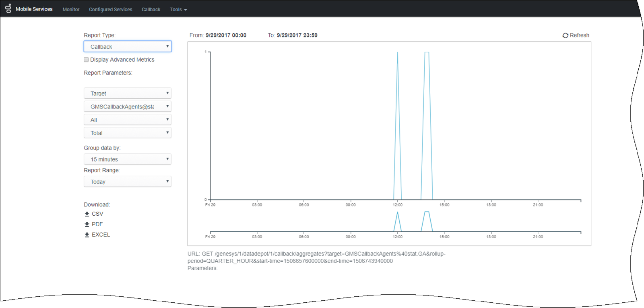The width and height of the screenshot is (644, 308).
Task: Open Report Range Today dropdown
Action: click(x=128, y=182)
